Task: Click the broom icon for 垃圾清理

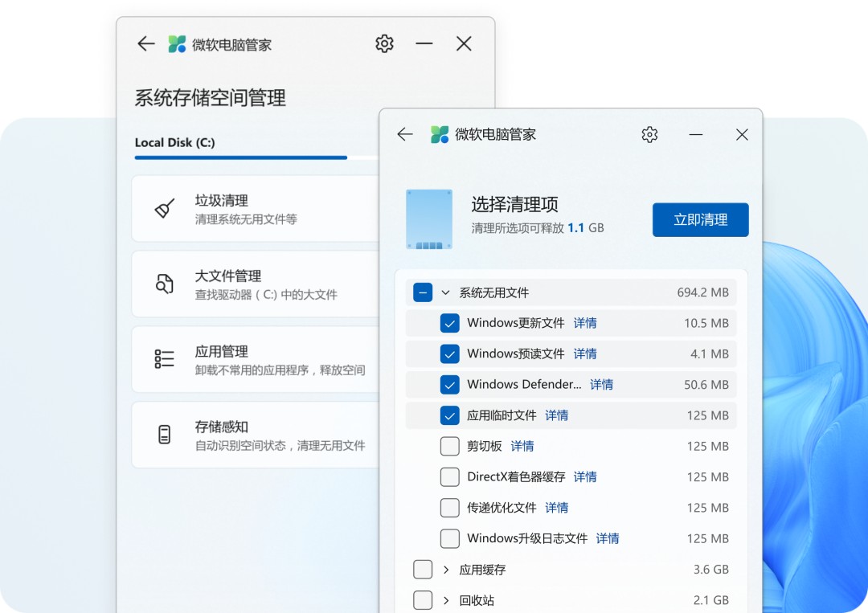Action: pyautogui.click(x=165, y=209)
